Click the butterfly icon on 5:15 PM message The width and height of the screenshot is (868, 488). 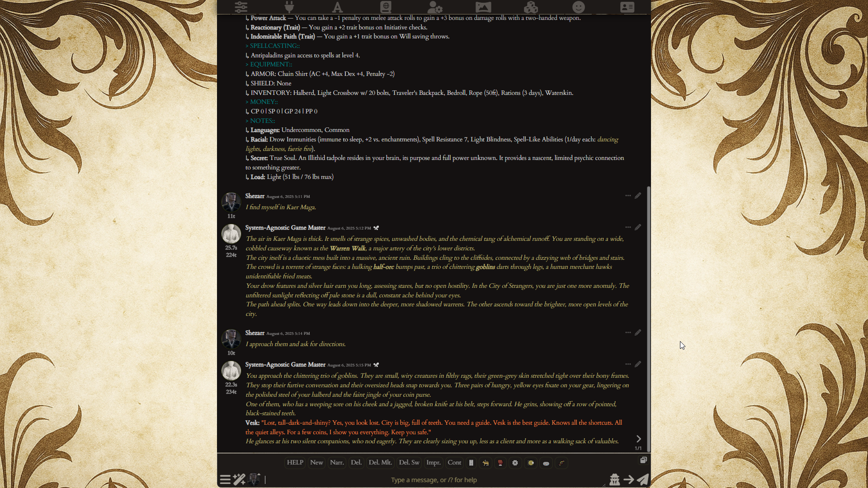(376, 365)
